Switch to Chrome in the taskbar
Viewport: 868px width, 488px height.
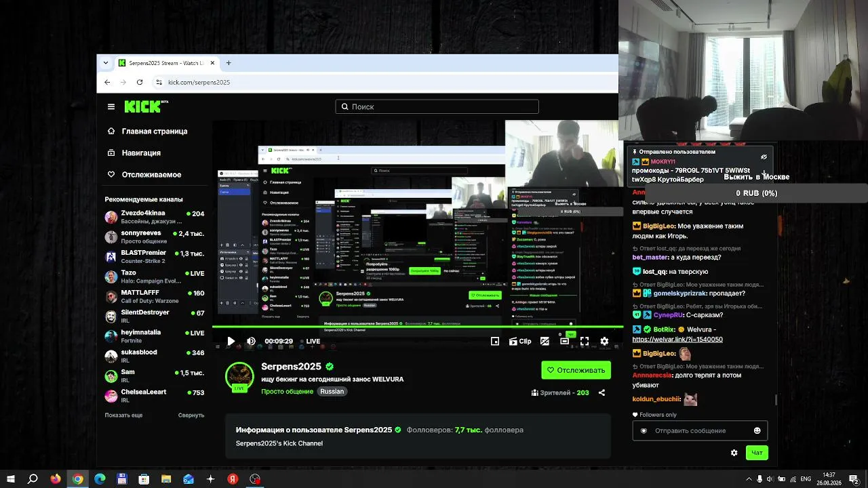[x=78, y=479]
